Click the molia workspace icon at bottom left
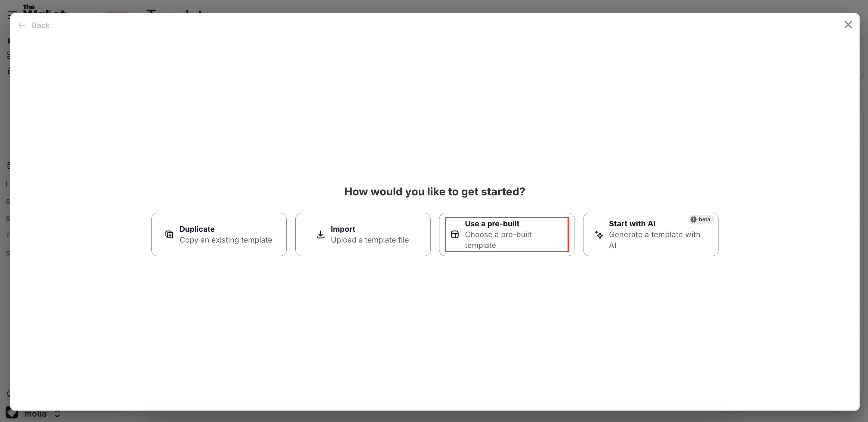 click(x=11, y=413)
